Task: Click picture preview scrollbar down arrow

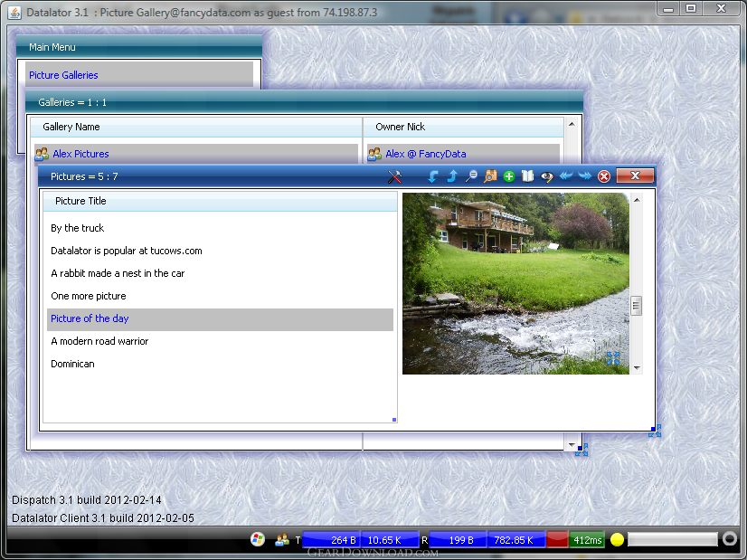Action: 637,368
